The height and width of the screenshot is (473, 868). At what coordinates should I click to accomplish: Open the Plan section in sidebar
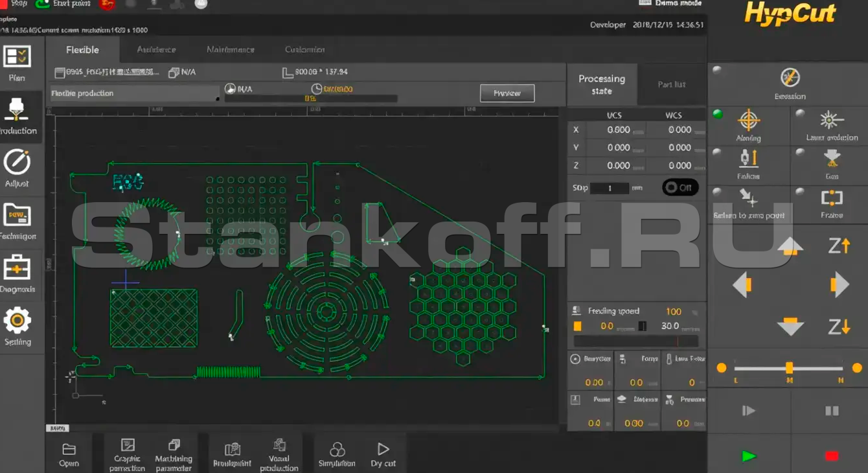pyautogui.click(x=17, y=63)
